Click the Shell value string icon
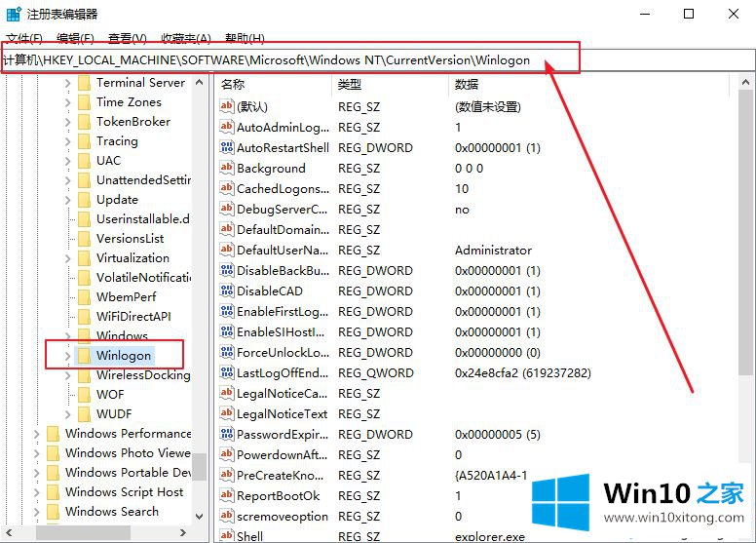756x543 pixels. (x=227, y=536)
